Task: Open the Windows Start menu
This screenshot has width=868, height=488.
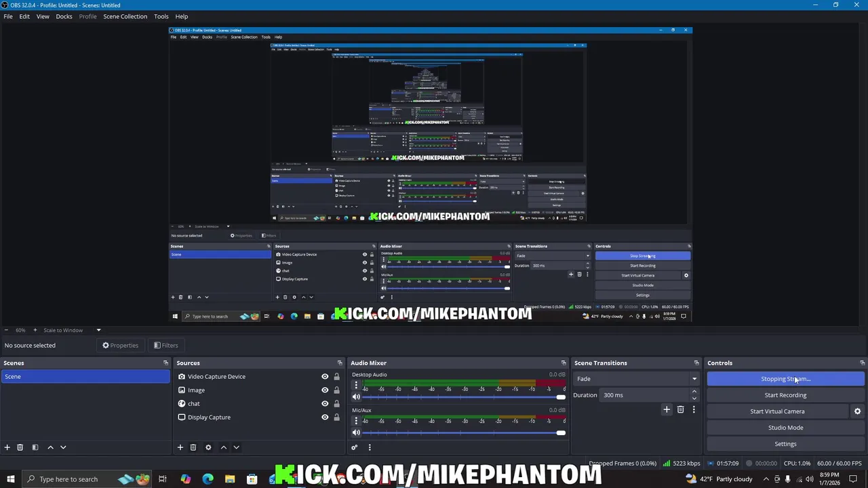Action: (10, 479)
